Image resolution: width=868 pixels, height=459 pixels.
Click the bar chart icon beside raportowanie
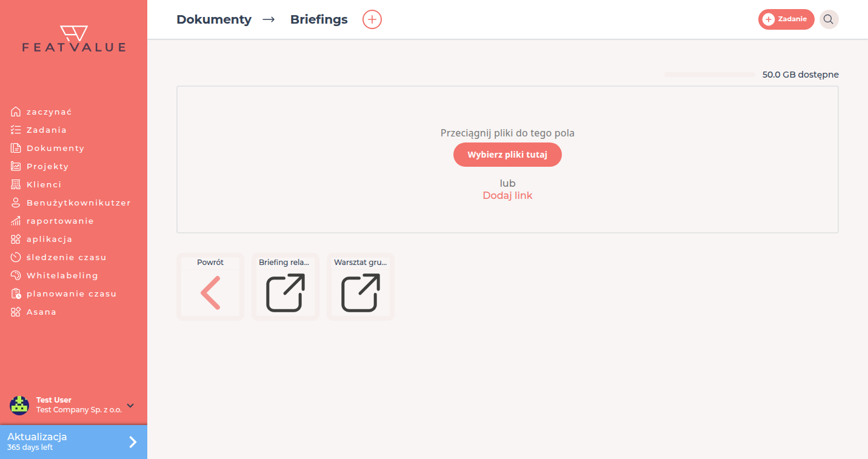coord(16,221)
